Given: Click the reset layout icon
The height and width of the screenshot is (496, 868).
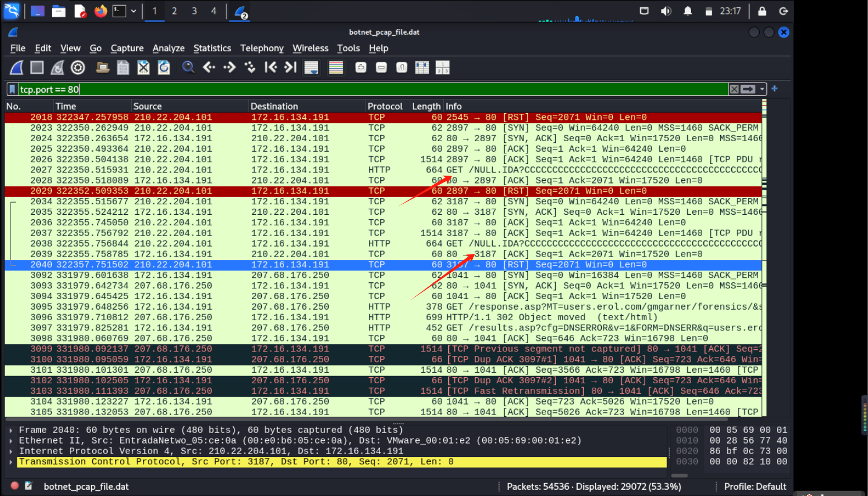Looking at the screenshot, I should [443, 68].
